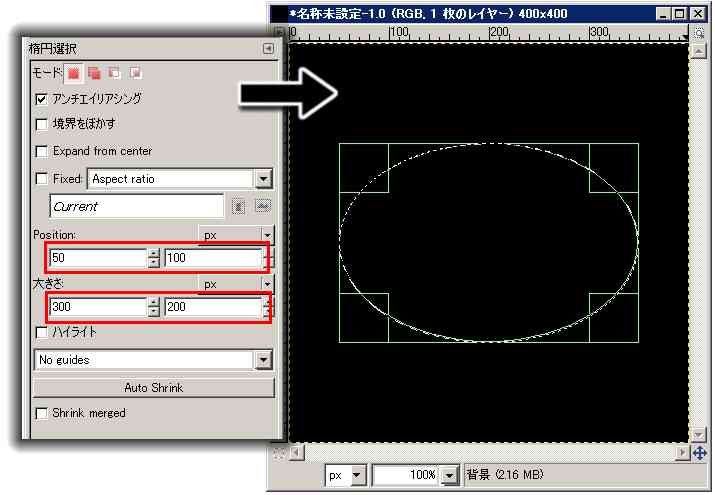
Task: Toggle quick mask at canvas bottom left
Action: 279,453
